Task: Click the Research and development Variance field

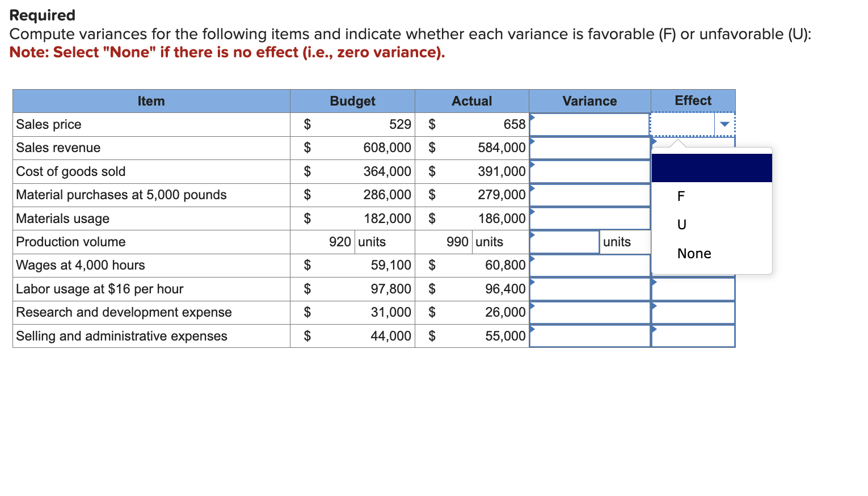Action: point(589,313)
